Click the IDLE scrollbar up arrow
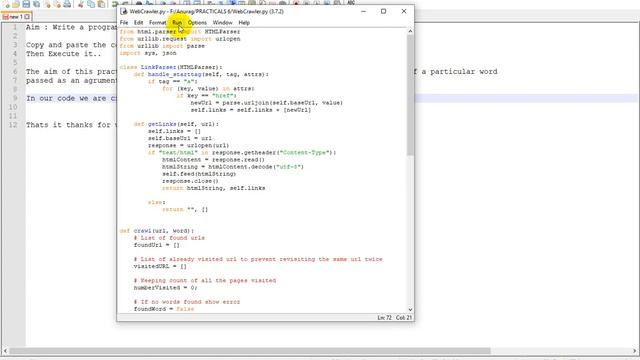 (x=410, y=31)
